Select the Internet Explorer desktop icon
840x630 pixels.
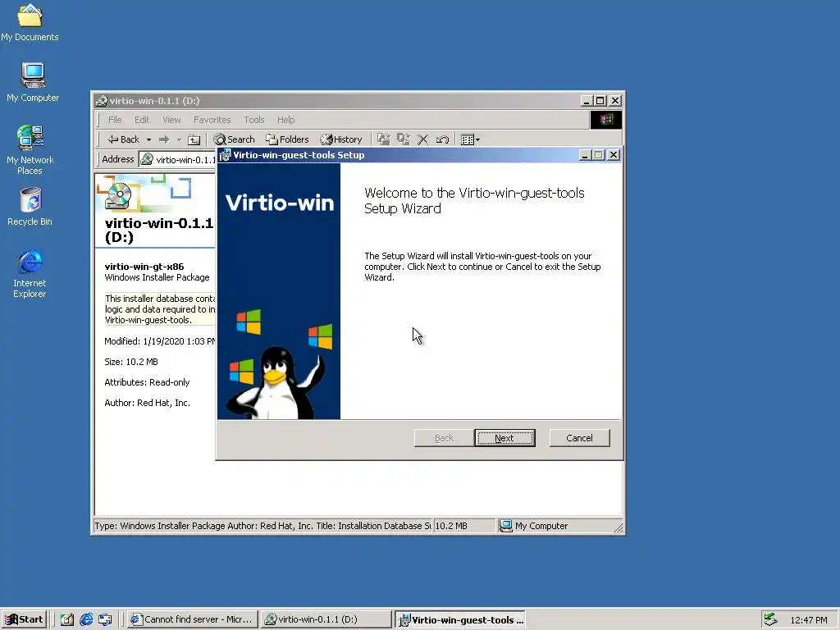click(x=30, y=274)
